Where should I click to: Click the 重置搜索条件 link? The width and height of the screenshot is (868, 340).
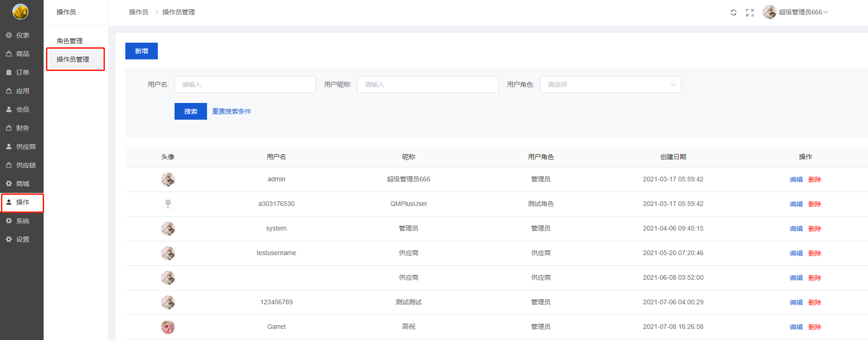pyautogui.click(x=232, y=111)
